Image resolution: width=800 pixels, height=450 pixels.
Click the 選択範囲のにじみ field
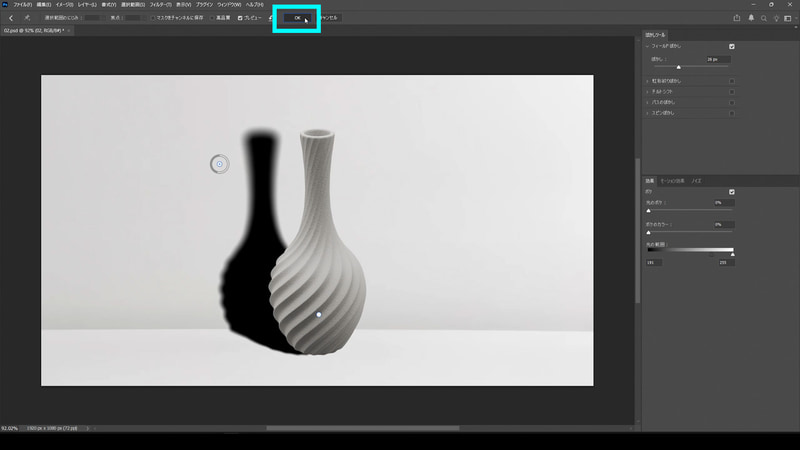click(x=93, y=18)
